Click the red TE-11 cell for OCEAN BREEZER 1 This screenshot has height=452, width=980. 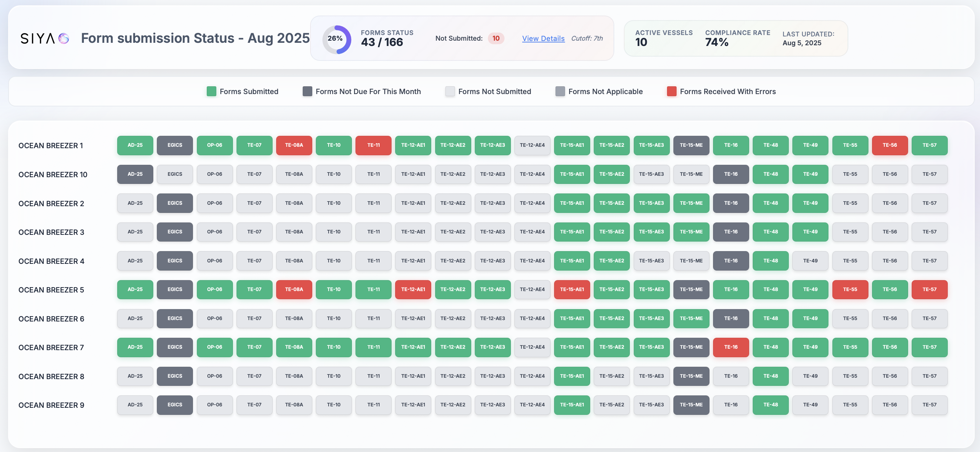click(373, 145)
